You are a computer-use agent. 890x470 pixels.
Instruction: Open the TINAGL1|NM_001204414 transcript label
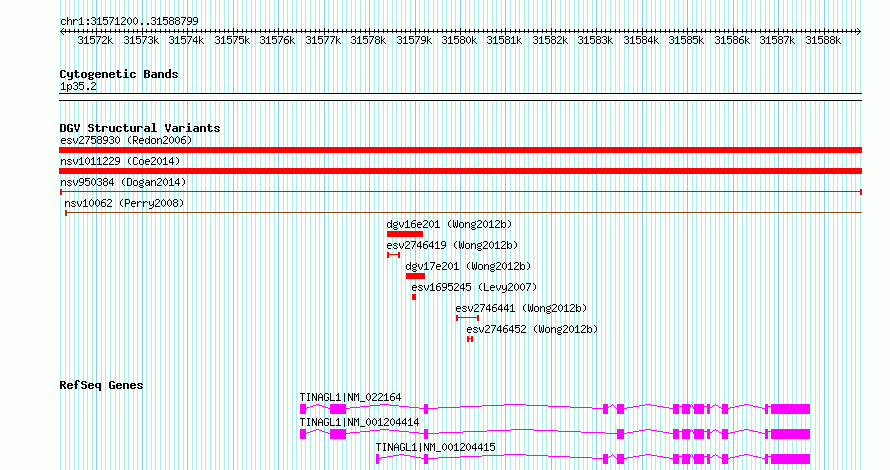point(359,422)
